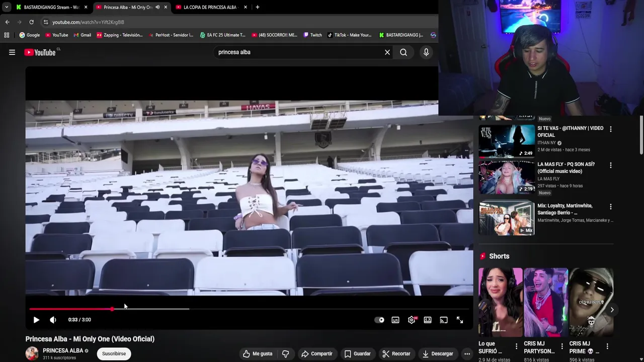Open a new browser tab

click(258, 7)
